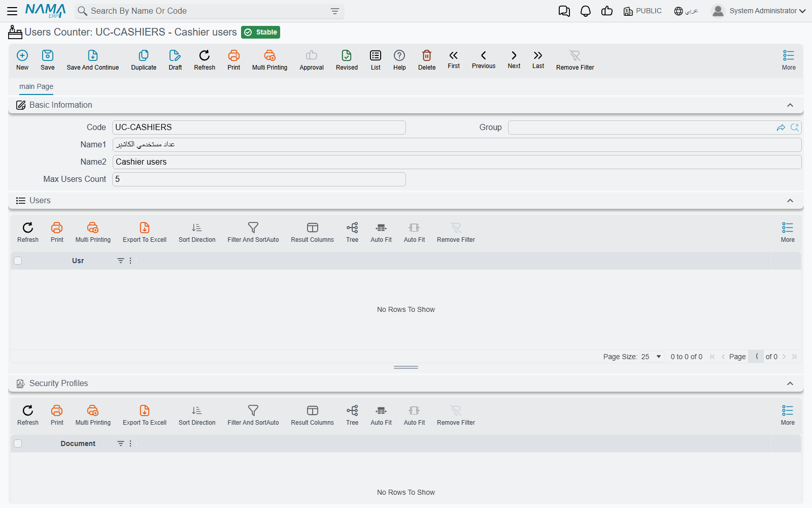
Task: Collapse the Basic Information section
Action: [x=790, y=105]
